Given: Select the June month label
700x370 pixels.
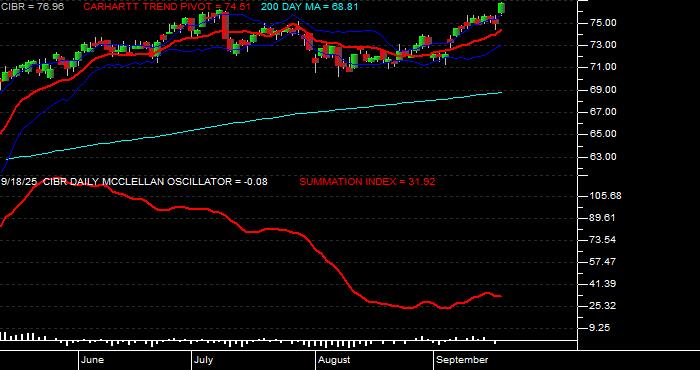Looking at the screenshot, I should click(92, 360).
